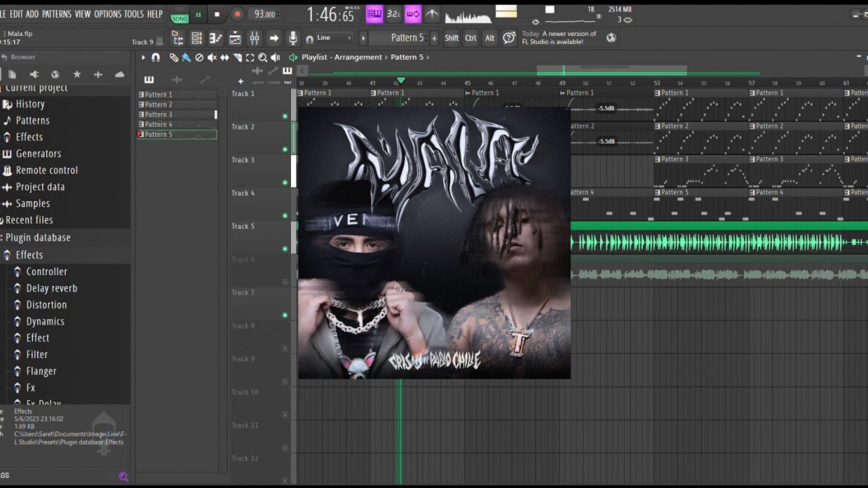Click the magnet snap icon in playlist toolbar
The height and width of the screenshot is (488, 868).
155,58
